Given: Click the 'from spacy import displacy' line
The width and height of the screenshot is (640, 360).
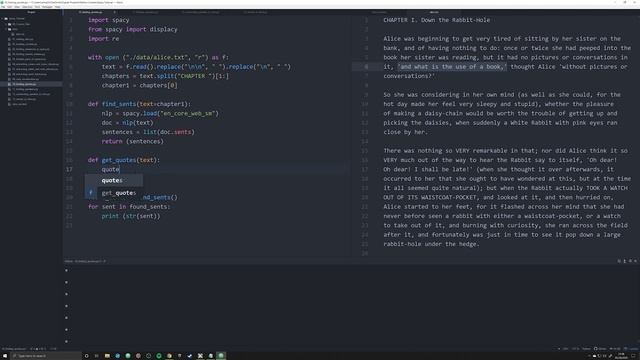Looking at the screenshot, I should tap(133, 29).
